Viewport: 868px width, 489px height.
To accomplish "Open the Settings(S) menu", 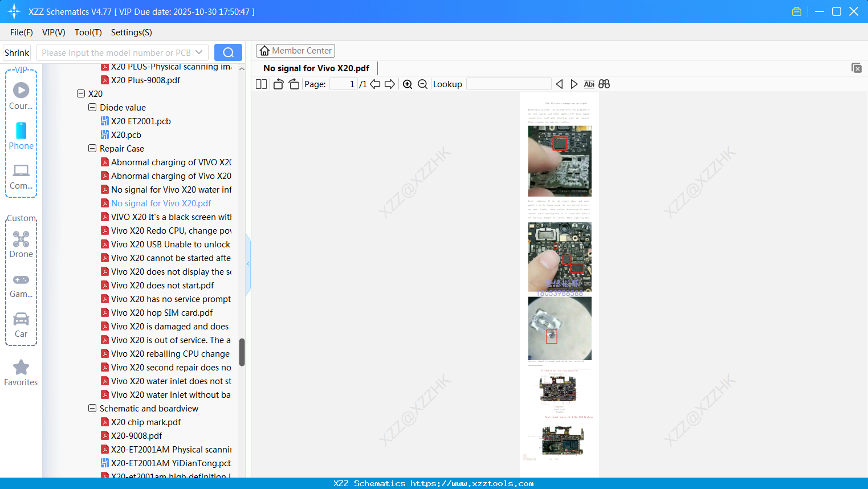I will (x=132, y=32).
